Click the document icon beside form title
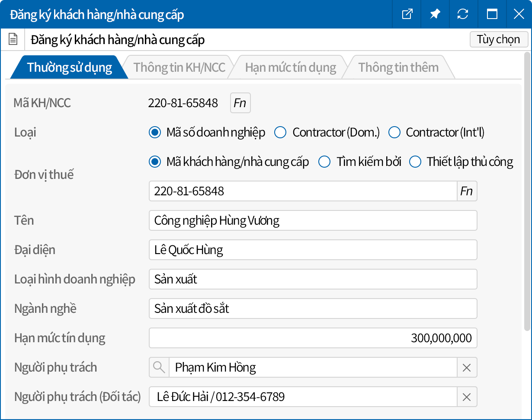The height and width of the screenshot is (420, 532). tap(13, 40)
